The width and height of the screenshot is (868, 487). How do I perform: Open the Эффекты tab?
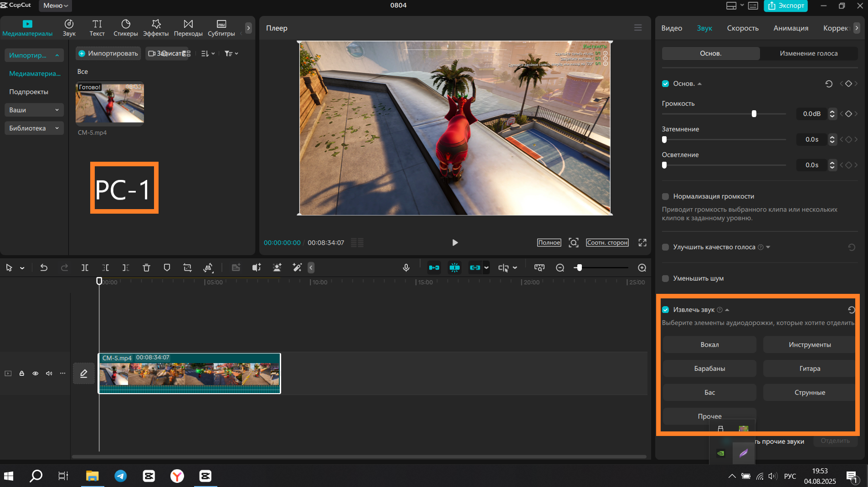156,28
